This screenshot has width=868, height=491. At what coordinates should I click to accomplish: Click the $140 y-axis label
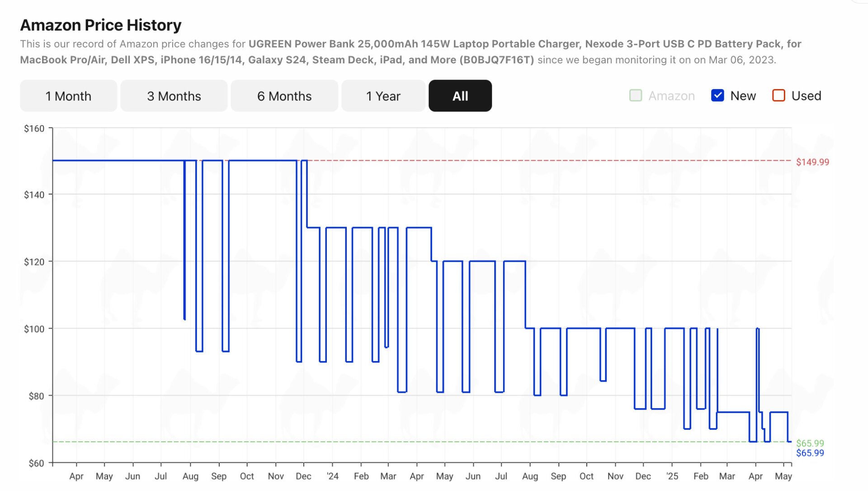pos(34,195)
